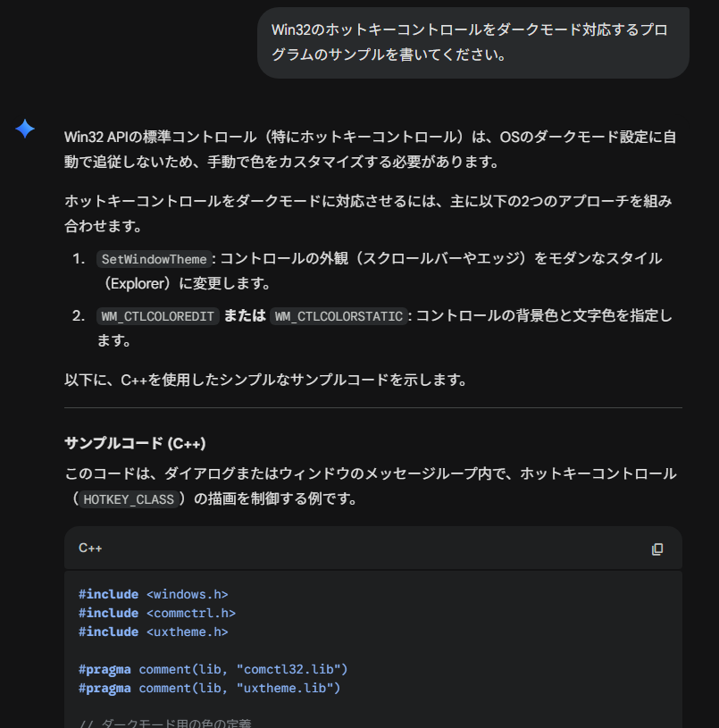This screenshot has width=719, height=728.
Task: Click the pragma comctl32.lib line
Action: pyautogui.click(x=213, y=669)
